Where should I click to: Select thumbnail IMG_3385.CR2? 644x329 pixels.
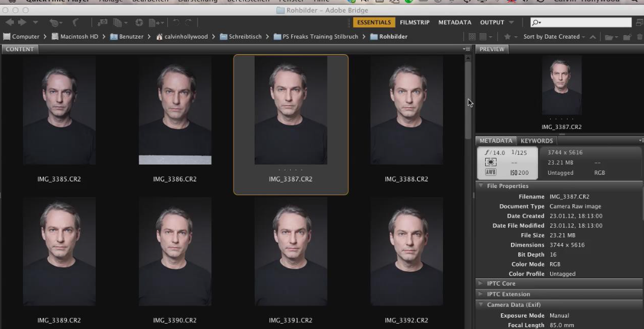click(59, 110)
